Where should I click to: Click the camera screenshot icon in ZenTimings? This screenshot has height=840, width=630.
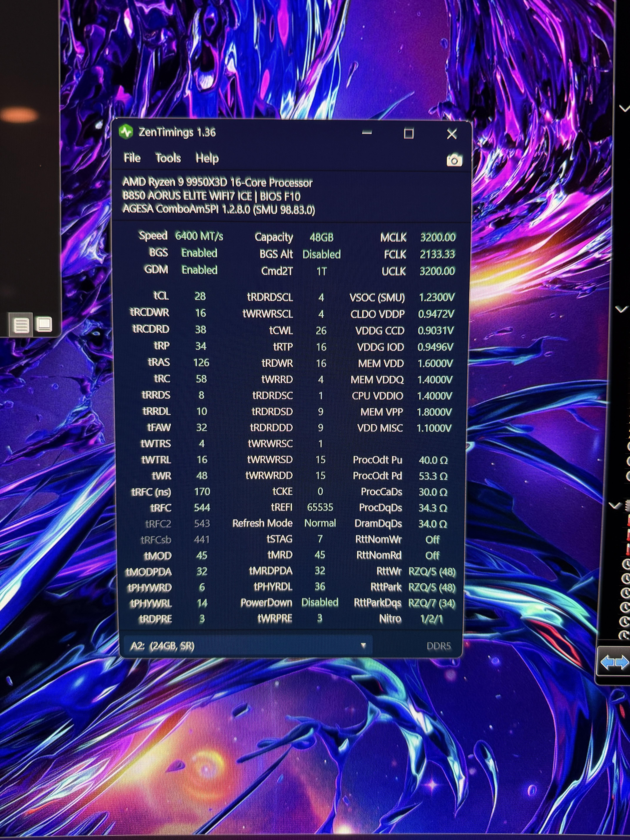click(454, 160)
